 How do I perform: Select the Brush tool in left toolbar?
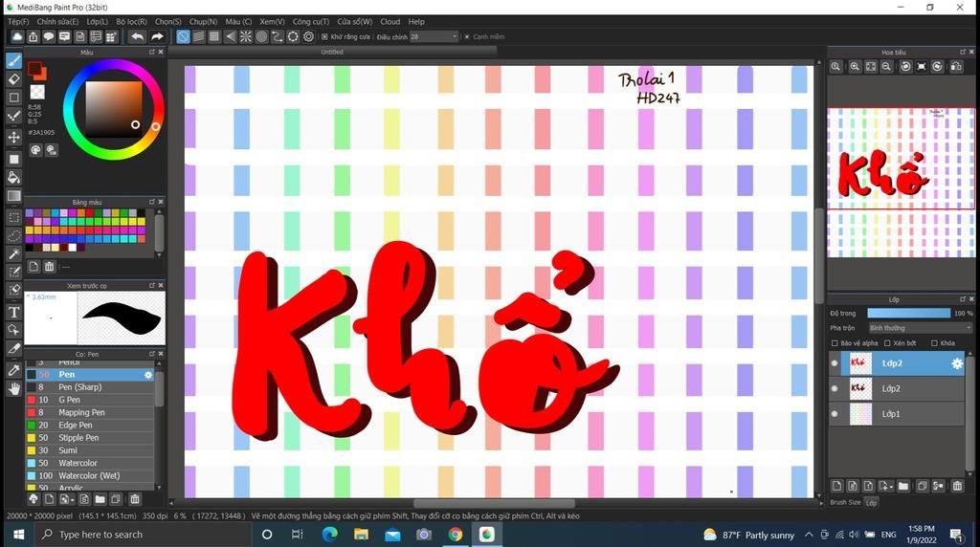13,60
